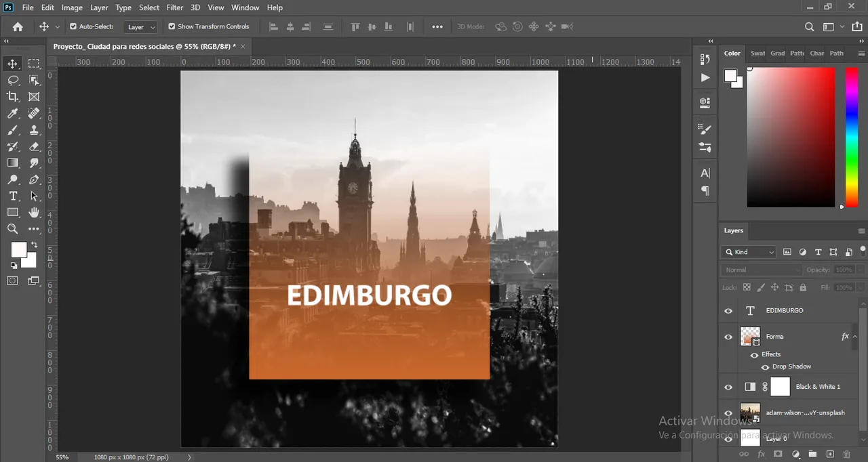Open the Auto-Select Layer dropdown

(141, 27)
